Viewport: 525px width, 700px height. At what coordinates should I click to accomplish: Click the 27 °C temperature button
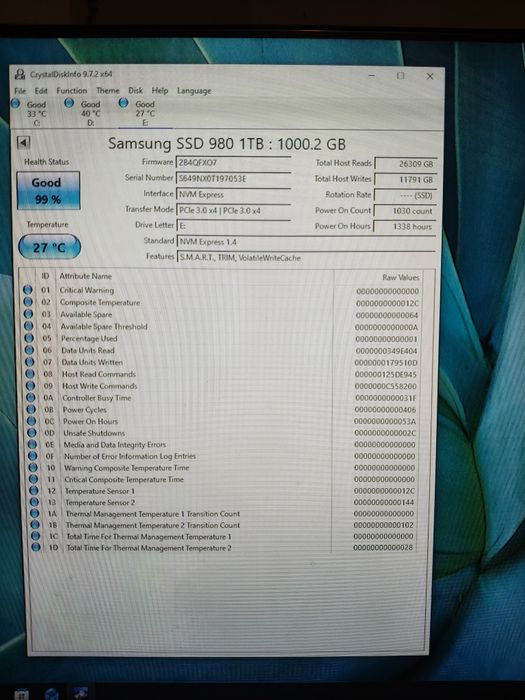(49, 247)
